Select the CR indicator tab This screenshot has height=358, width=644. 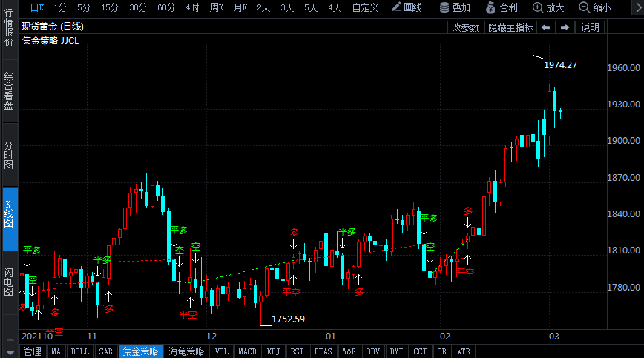point(442,352)
